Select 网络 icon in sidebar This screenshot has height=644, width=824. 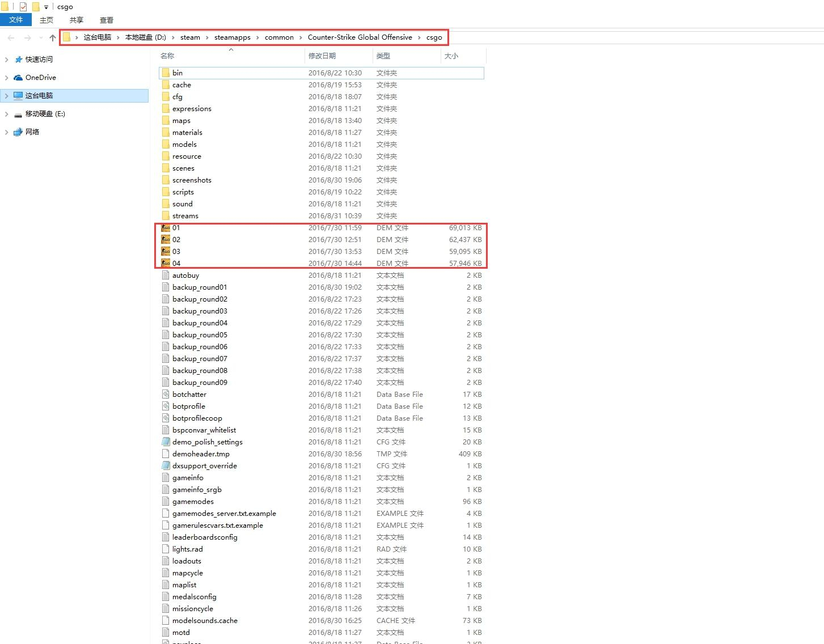(18, 132)
